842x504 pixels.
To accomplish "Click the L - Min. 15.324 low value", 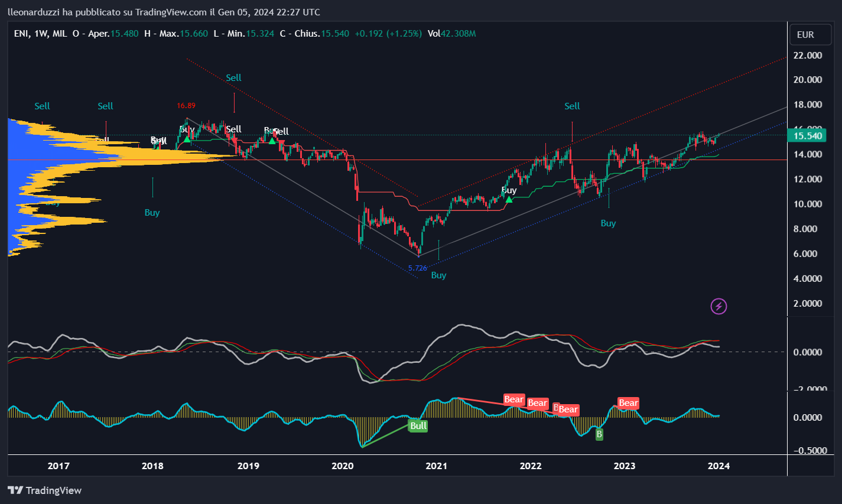I will click(x=243, y=34).
